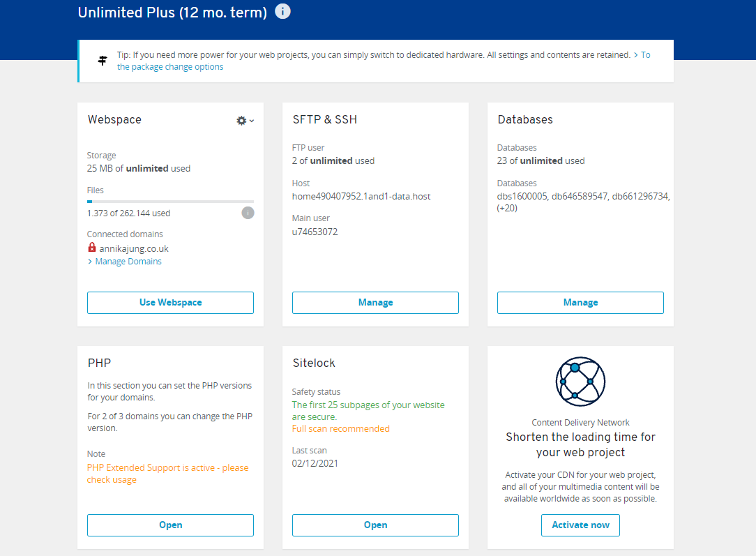This screenshot has width=756, height=556.
Task: Click the PHP Extended Support is active note
Action: click(168, 474)
